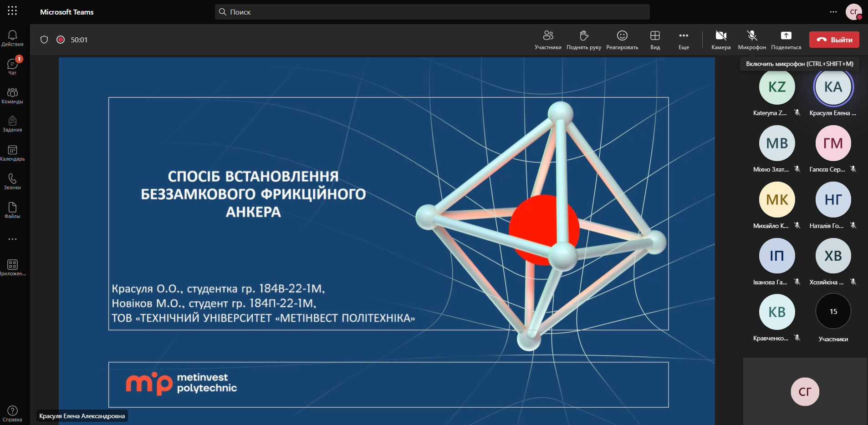Open the Вид view layout options

click(655, 40)
